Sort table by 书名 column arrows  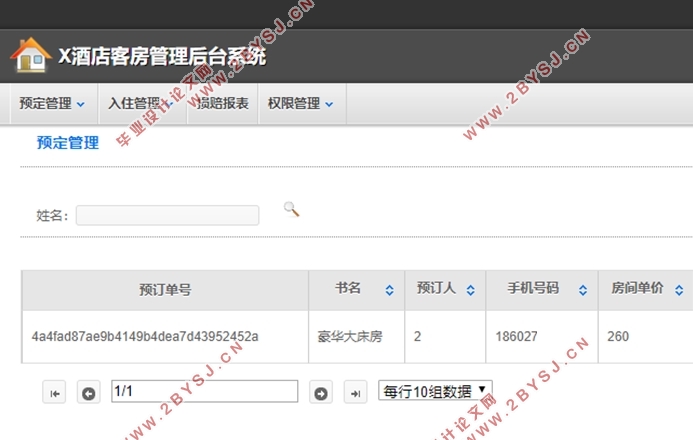pyautogui.click(x=389, y=290)
